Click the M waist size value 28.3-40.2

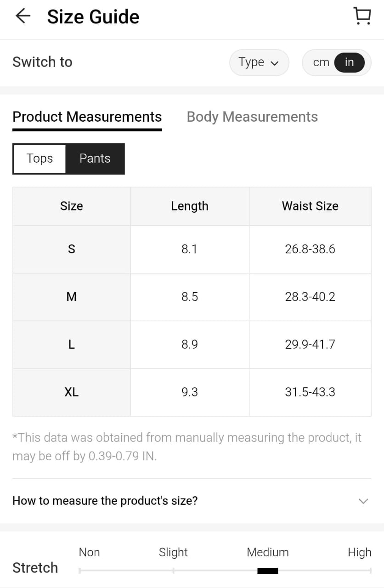310,297
